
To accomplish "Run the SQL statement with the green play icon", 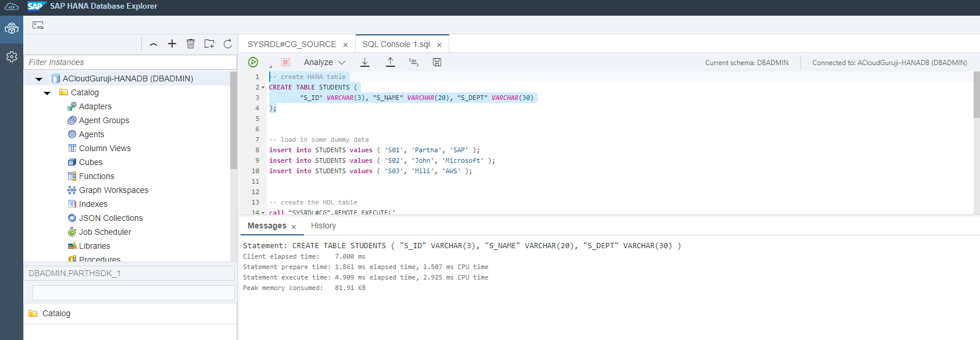I will (x=253, y=62).
